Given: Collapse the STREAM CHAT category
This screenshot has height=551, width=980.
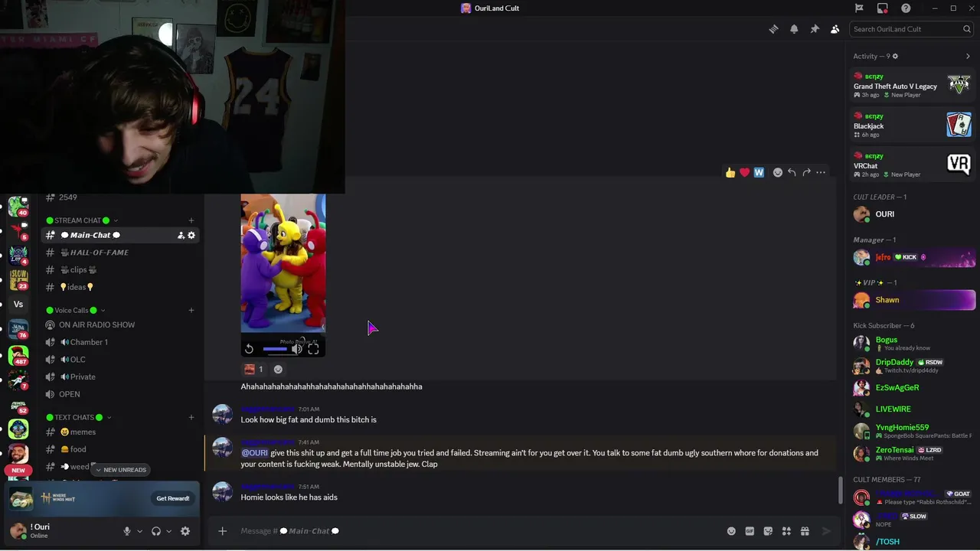Looking at the screenshot, I should click(x=82, y=220).
